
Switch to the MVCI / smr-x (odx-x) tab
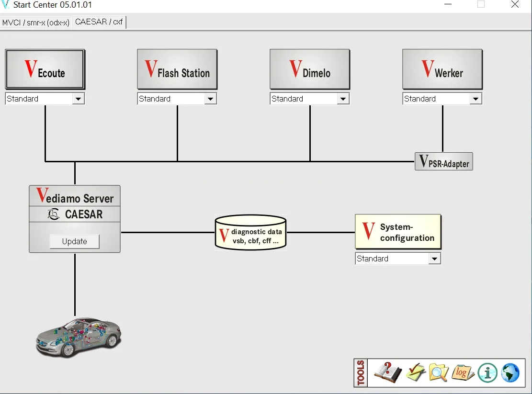point(35,23)
